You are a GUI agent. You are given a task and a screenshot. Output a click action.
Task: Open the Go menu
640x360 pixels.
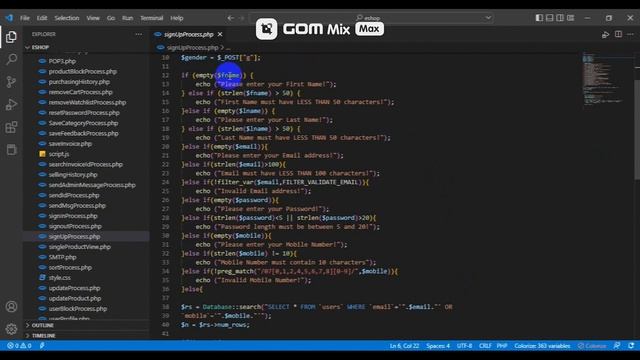click(x=111, y=18)
